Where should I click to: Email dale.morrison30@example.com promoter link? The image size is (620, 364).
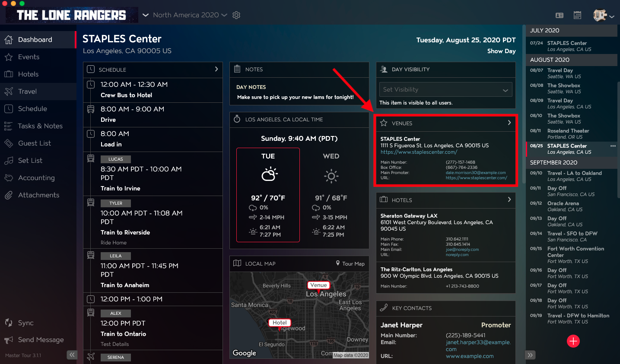(476, 173)
